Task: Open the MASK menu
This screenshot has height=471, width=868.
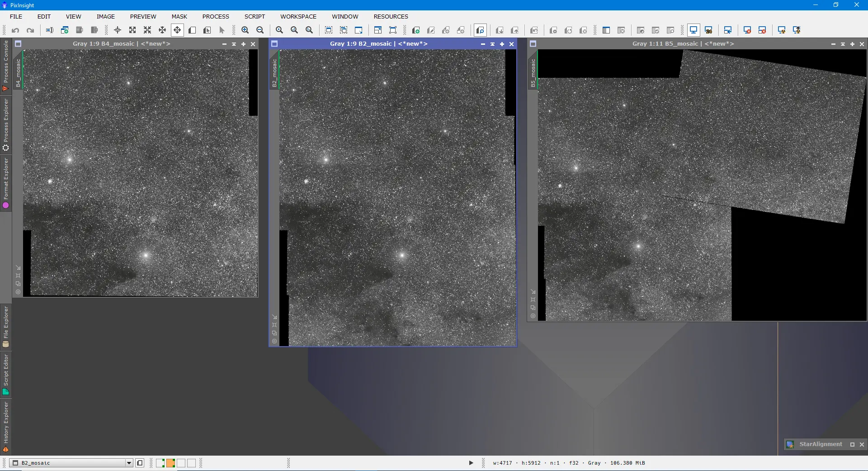Action: point(179,16)
